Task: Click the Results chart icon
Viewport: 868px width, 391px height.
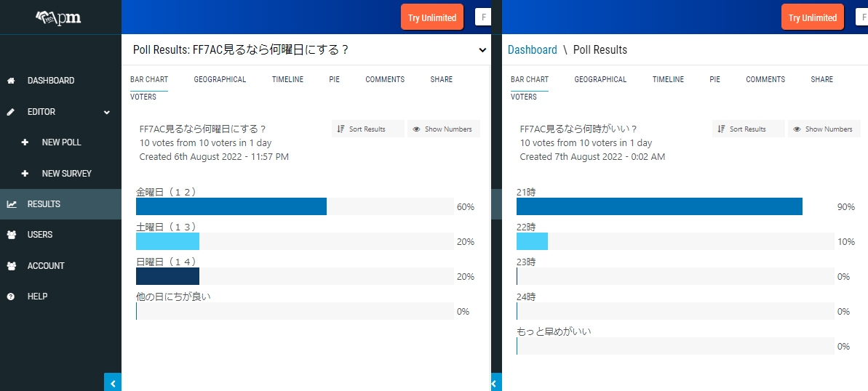Action: 11,204
